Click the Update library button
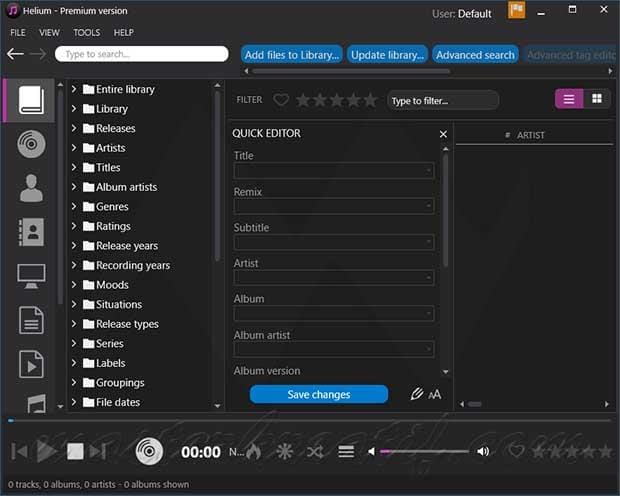 coord(387,55)
